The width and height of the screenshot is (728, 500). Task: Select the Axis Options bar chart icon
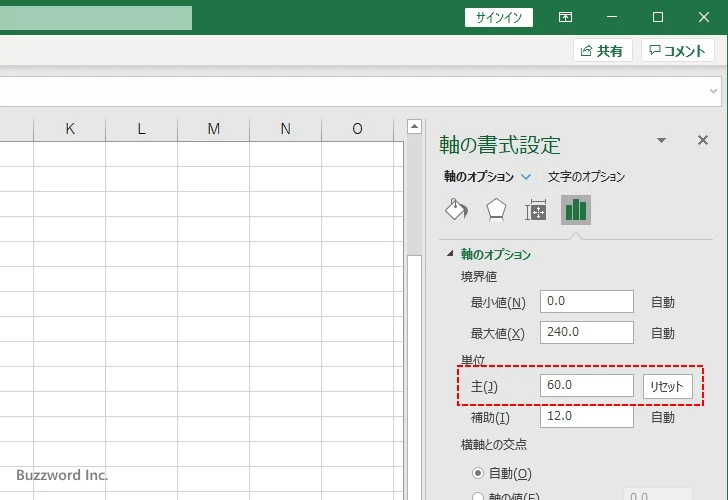(575, 209)
